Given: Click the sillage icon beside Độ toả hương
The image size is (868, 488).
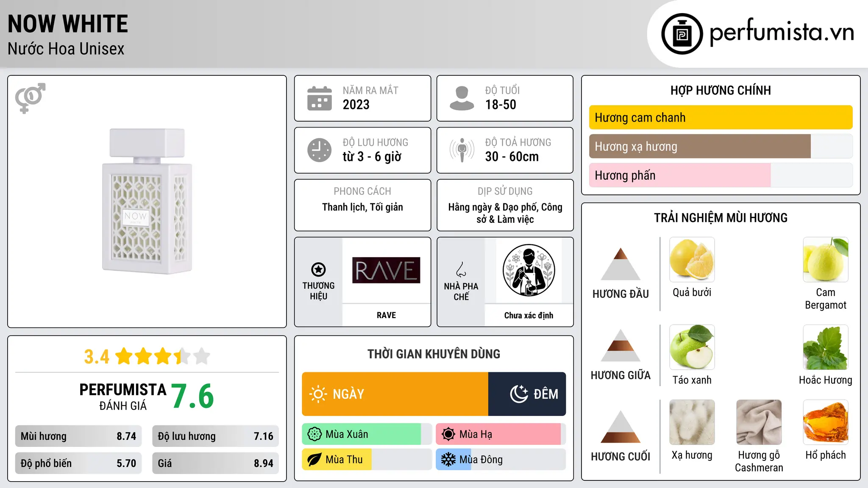Looking at the screenshot, I should pos(462,150).
